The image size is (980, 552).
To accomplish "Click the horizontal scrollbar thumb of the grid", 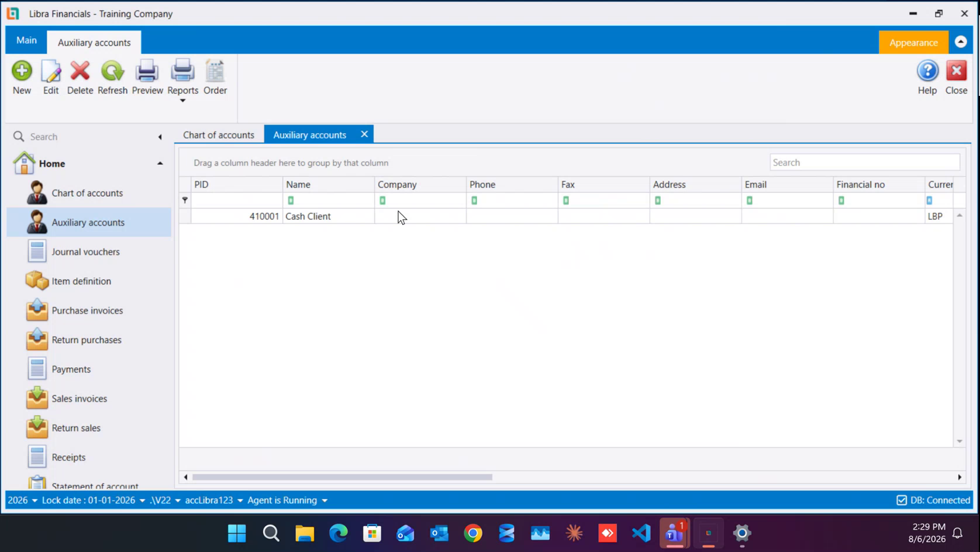I will pos(342,477).
